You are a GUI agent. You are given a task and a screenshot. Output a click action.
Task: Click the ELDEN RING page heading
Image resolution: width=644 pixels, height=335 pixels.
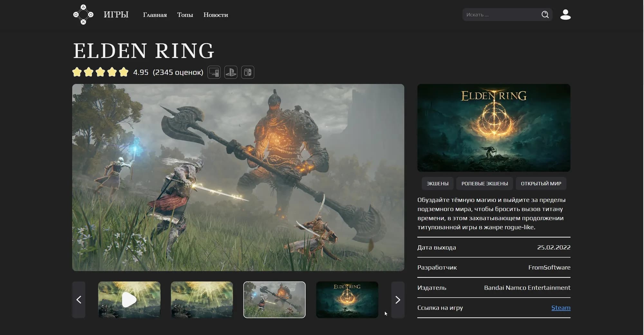click(x=144, y=51)
